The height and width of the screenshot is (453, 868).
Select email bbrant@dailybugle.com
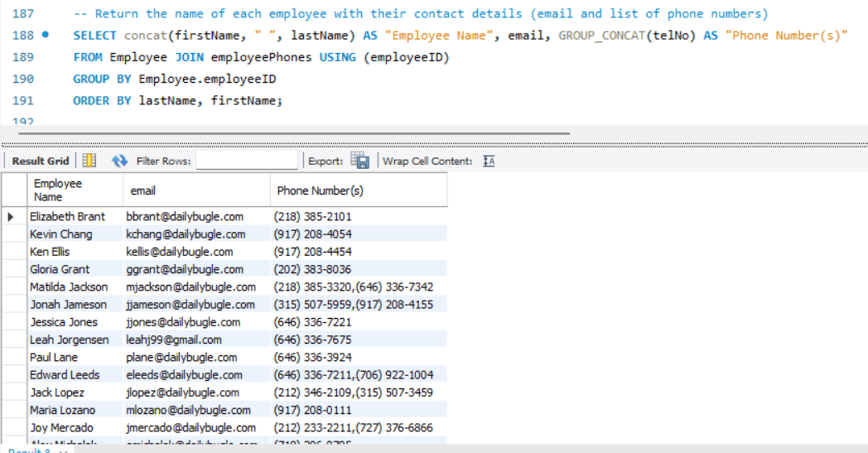[x=197, y=216]
